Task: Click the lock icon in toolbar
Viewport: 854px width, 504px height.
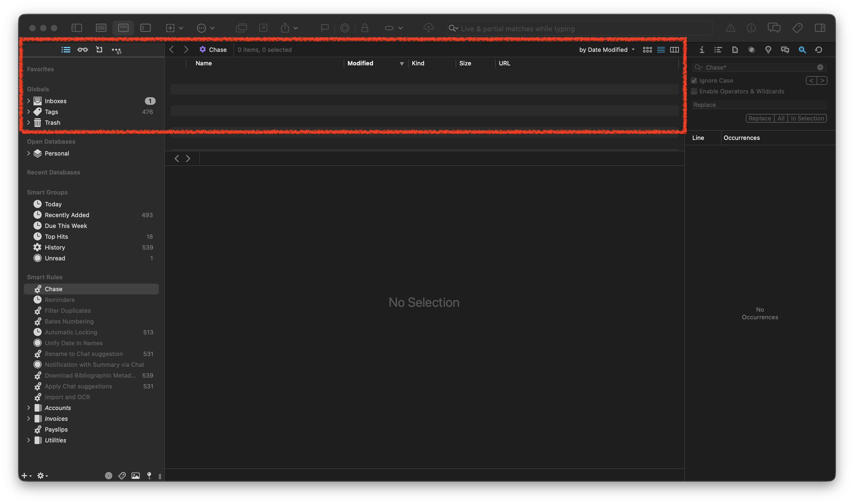Action: [x=365, y=28]
